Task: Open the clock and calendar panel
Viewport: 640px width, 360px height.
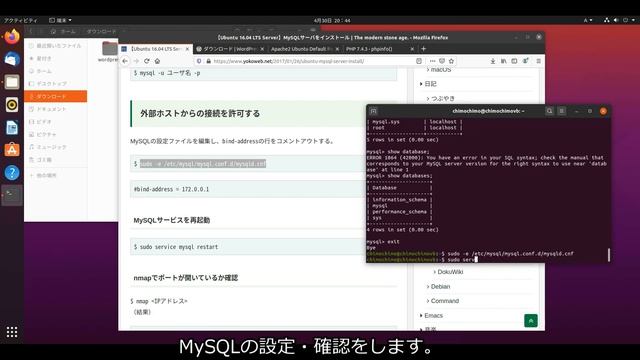Action: (332, 20)
